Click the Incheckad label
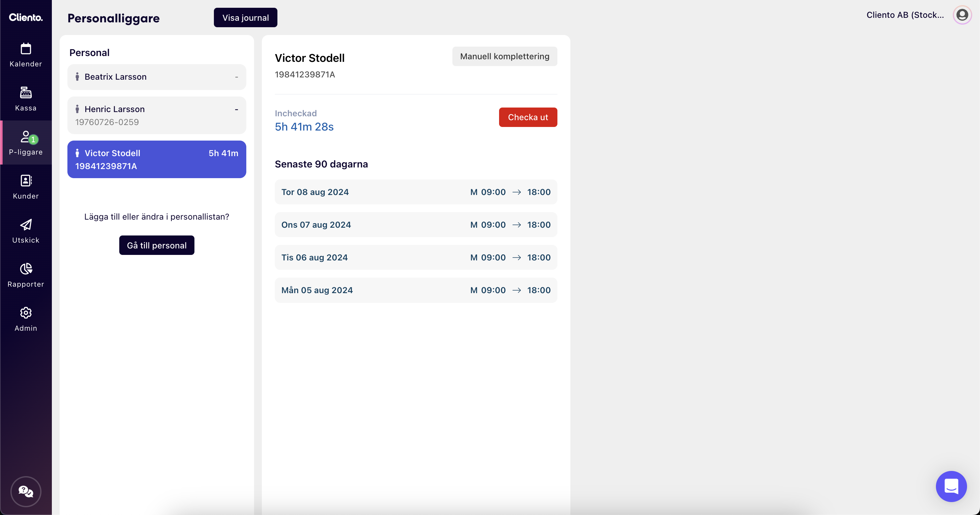 click(x=296, y=113)
